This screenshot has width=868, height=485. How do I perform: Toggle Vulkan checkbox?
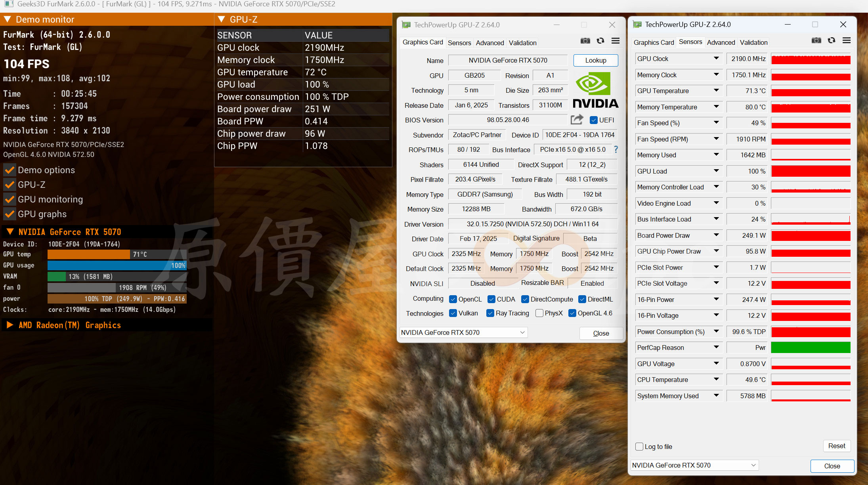tap(453, 313)
